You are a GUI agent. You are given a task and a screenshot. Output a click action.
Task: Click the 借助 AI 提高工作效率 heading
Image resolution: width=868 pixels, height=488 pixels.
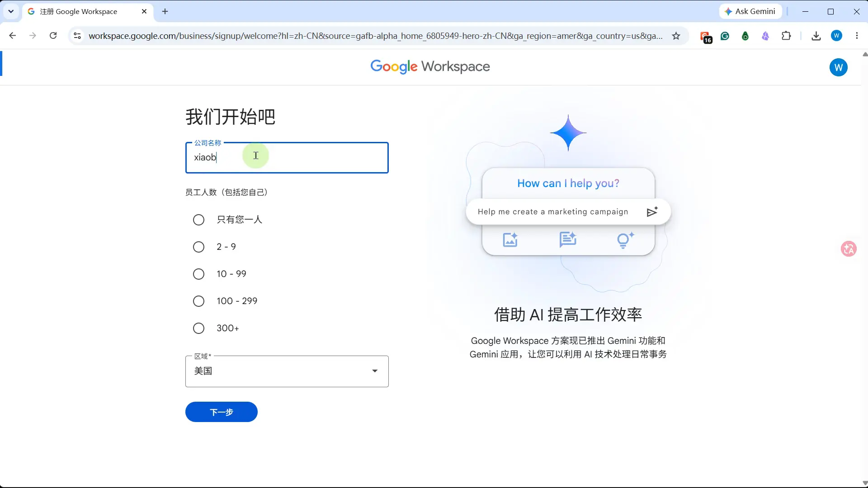point(568,314)
